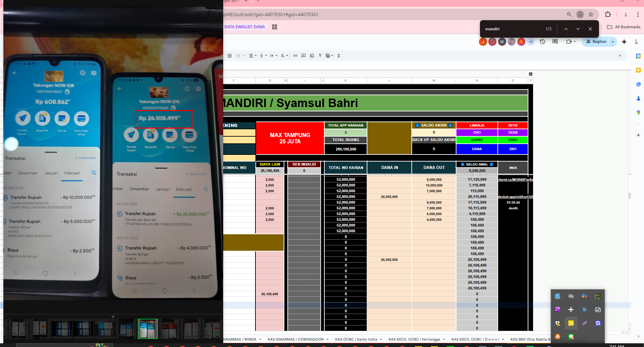644x347 pixels.
Task: Open the Herlangga sheet tab menu arrow
Action: pos(444,339)
